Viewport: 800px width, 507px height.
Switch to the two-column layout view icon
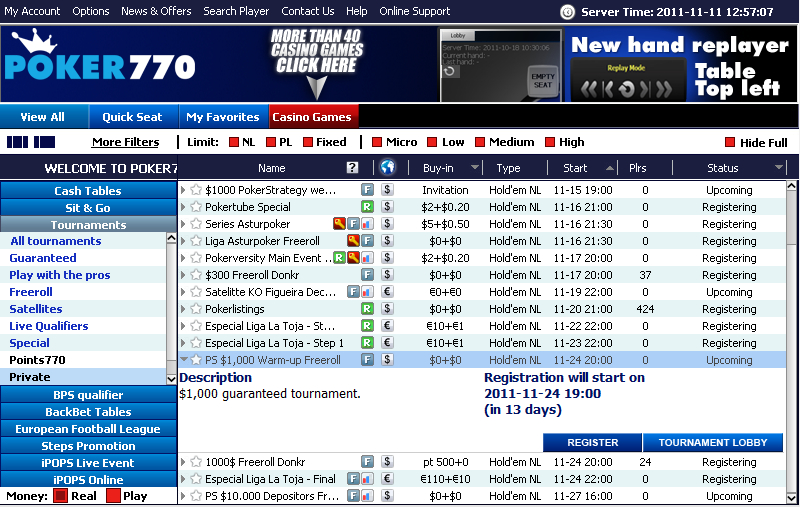pos(44,142)
